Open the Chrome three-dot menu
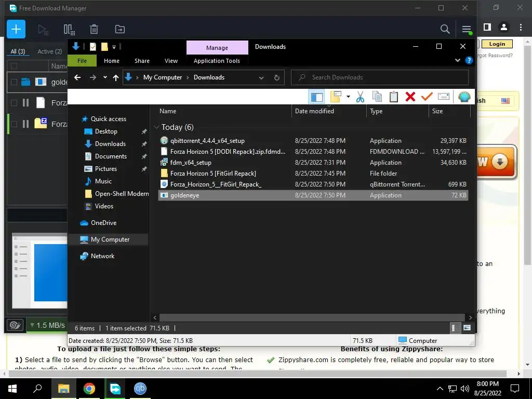Image resolution: width=532 pixels, height=399 pixels. tap(521, 27)
